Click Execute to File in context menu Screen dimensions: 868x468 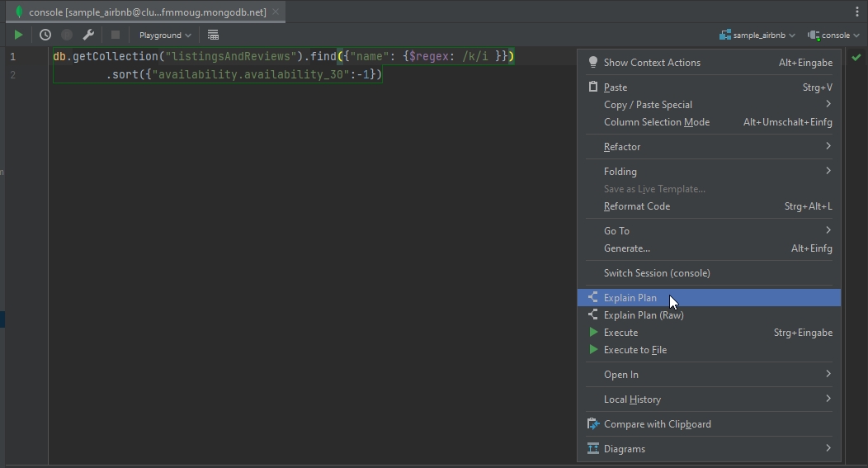634,350
